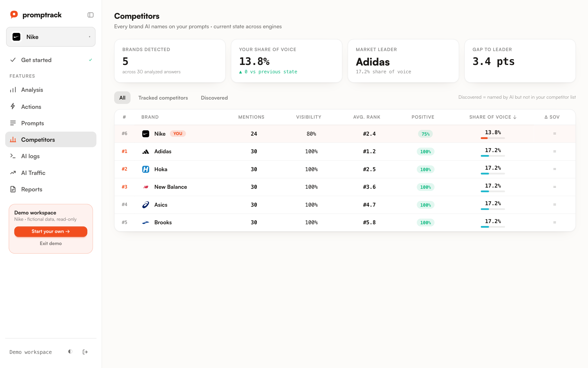Toggle dark mode theme icon

70,352
